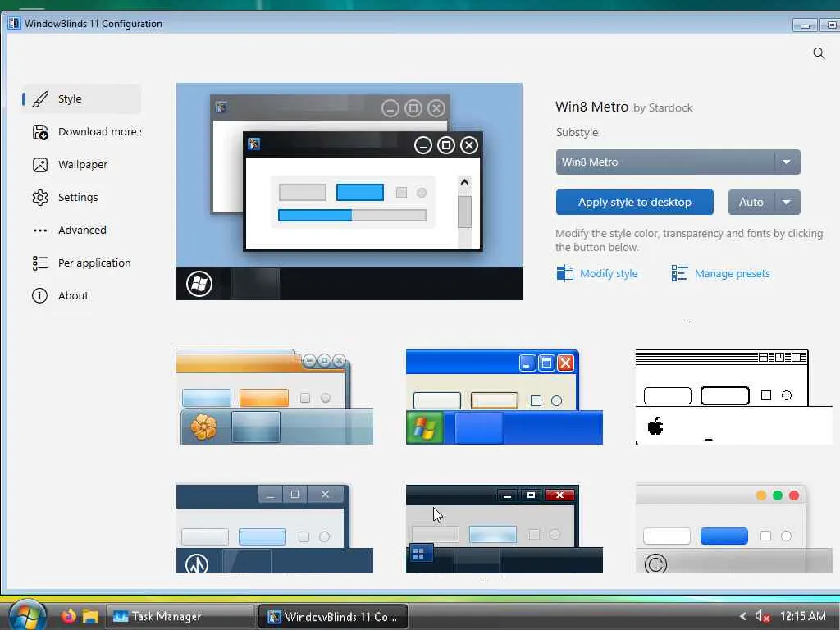The width and height of the screenshot is (840, 630).
Task: Click the Download more styles icon
Action: click(40, 132)
